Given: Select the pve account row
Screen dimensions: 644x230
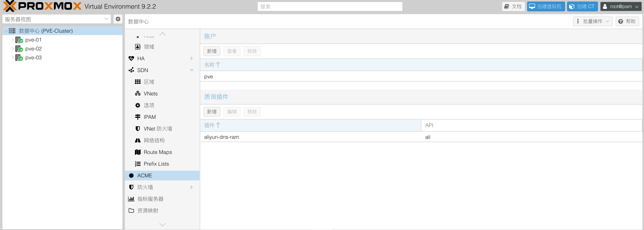Looking at the screenshot, I should [x=421, y=76].
